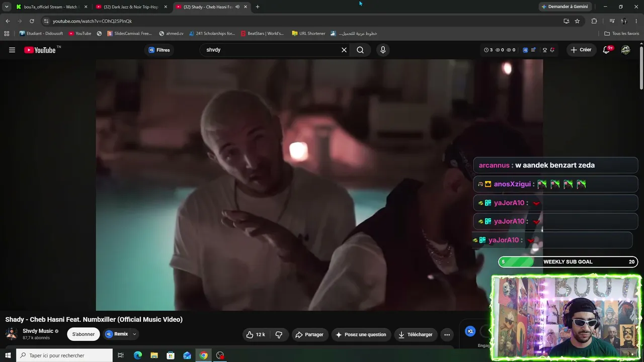Click the Partager share button
Screen dimensions: 644x362
pos(309,334)
